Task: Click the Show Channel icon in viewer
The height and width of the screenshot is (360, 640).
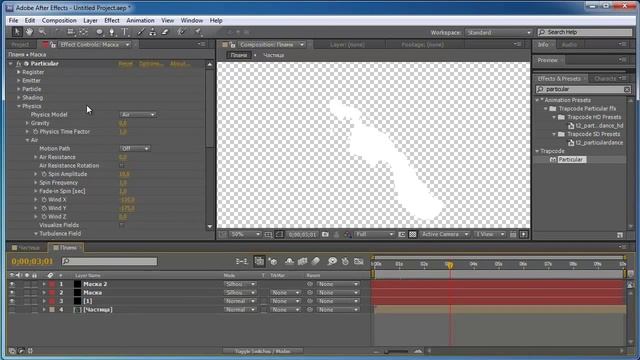Action: (347, 234)
